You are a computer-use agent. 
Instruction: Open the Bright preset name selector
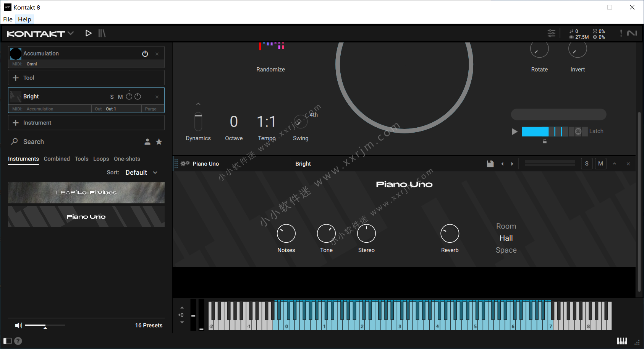click(303, 164)
